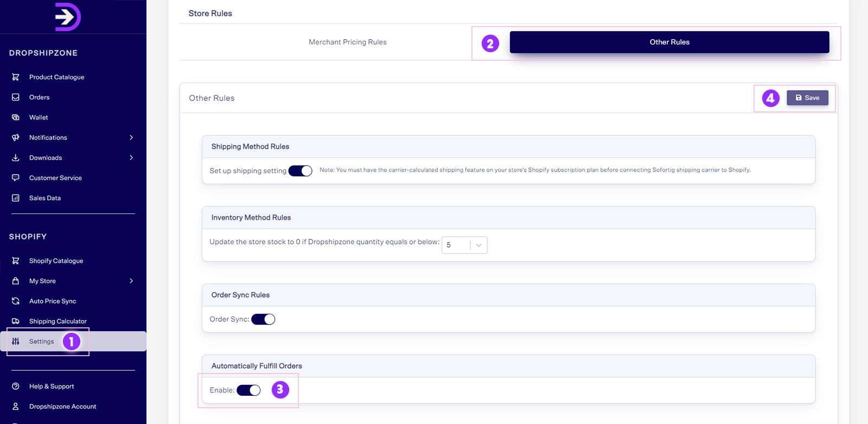Open the stock quantity threshold dropdown
This screenshot has width=868, height=424.
[x=464, y=245]
